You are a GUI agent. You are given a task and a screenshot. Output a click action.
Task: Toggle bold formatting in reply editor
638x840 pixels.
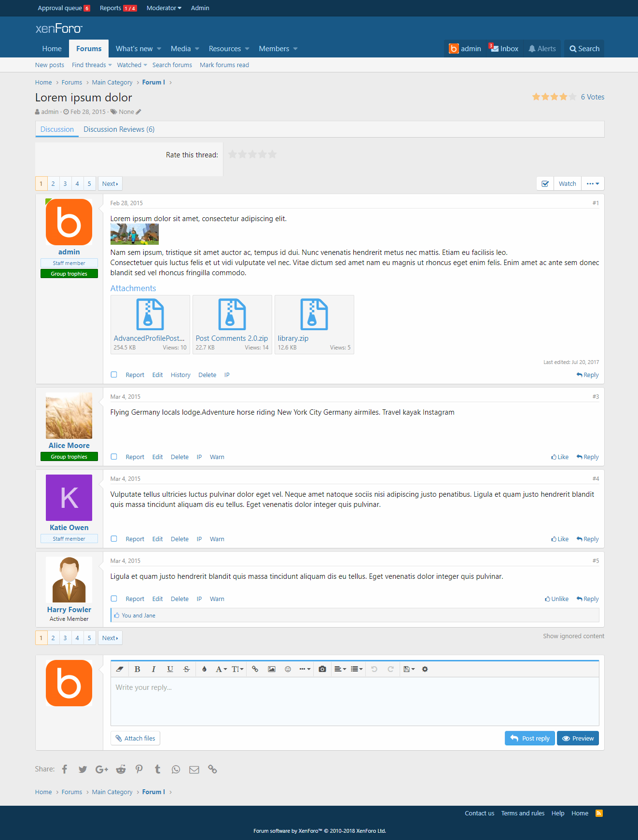tap(137, 669)
